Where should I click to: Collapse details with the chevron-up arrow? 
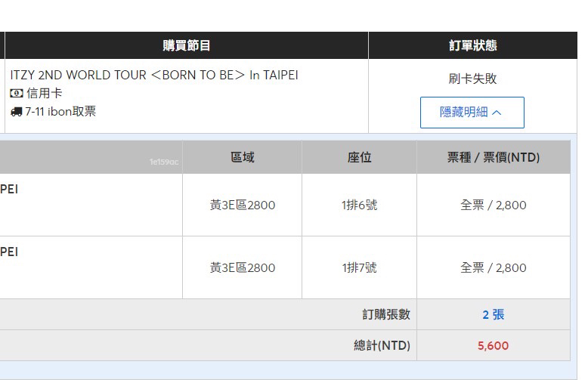click(x=497, y=113)
